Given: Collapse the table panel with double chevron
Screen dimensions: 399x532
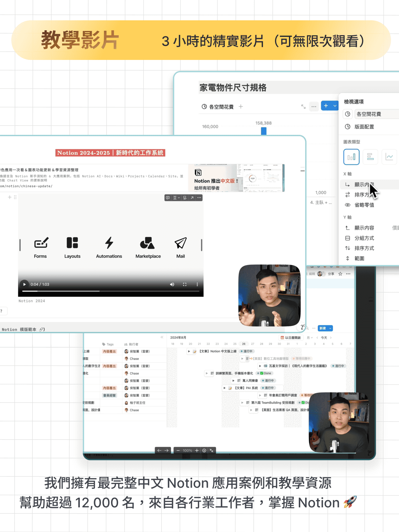Looking at the screenshot, I should pyautogui.click(x=162, y=337).
